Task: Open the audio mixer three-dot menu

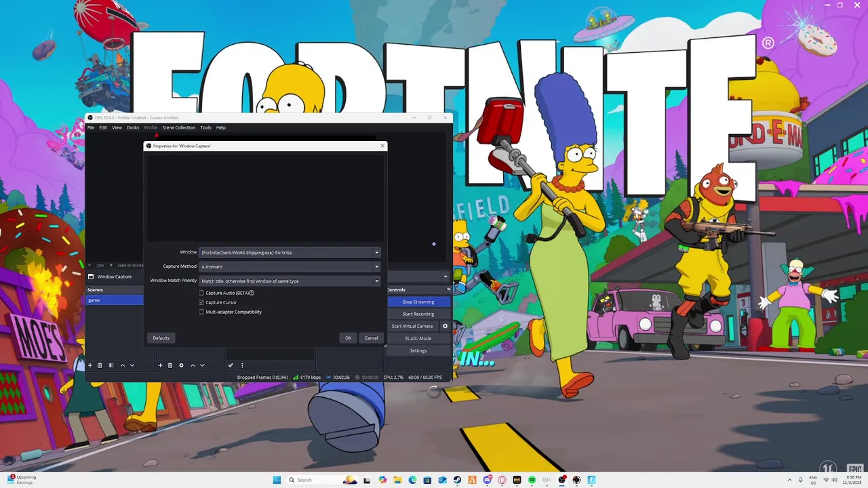Action: point(242,365)
